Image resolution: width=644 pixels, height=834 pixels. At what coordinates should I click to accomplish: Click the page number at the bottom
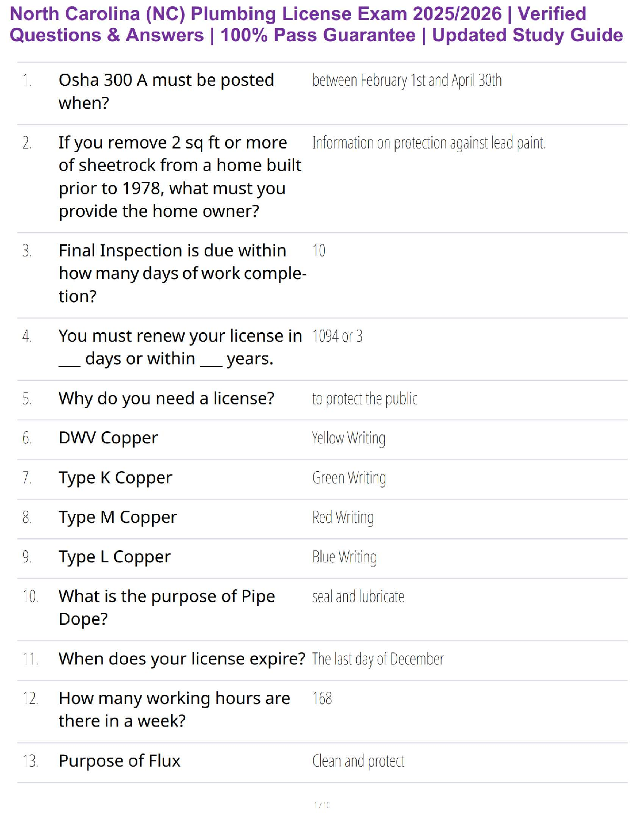(321, 805)
